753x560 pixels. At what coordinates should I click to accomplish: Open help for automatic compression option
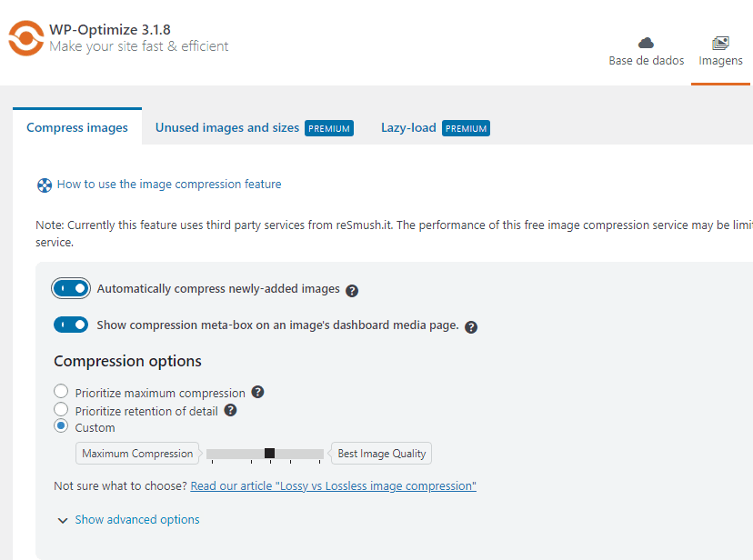pyautogui.click(x=352, y=291)
